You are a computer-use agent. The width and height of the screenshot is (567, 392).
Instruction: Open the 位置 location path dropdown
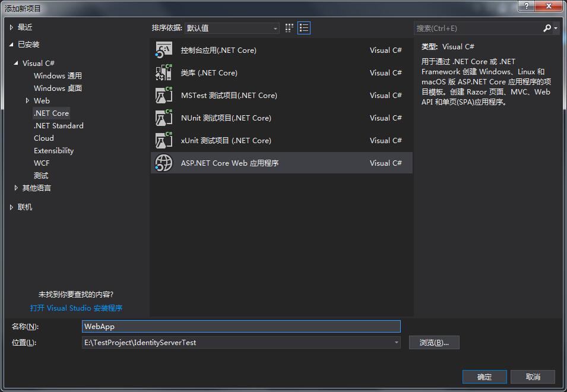(x=397, y=342)
